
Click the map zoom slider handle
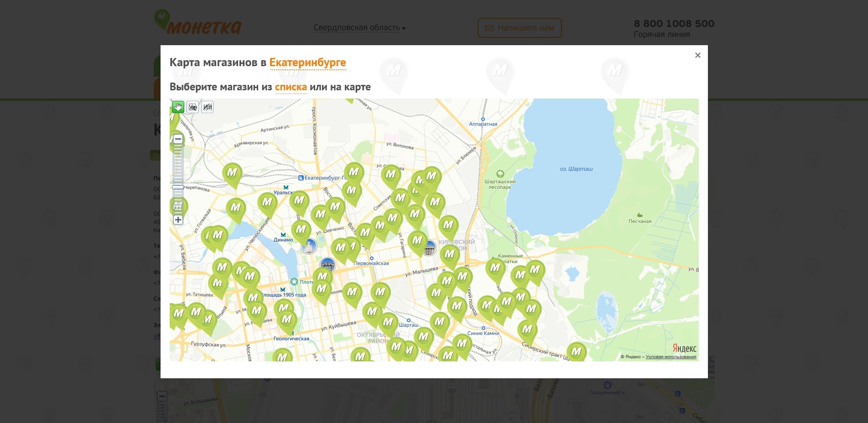pos(178,187)
